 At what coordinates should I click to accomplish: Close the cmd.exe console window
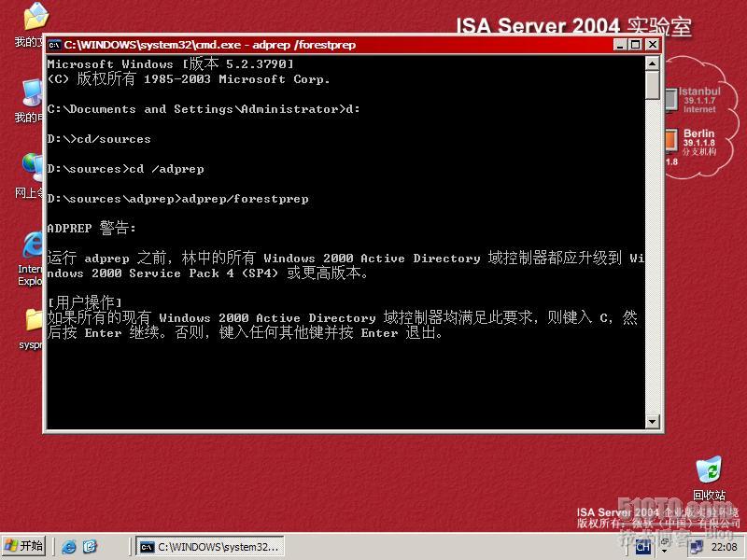pos(652,45)
